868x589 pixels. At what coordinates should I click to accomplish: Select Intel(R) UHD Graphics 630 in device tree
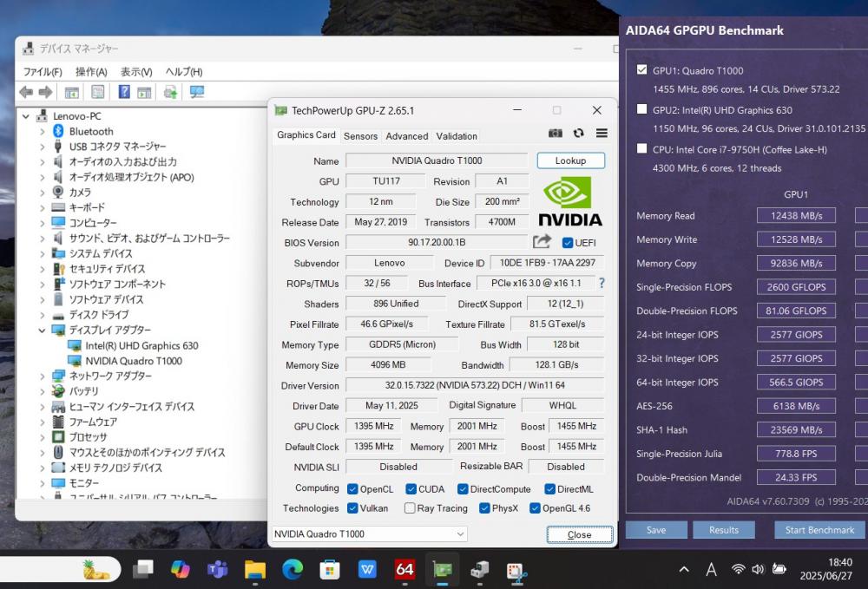[x=141, y=345]
